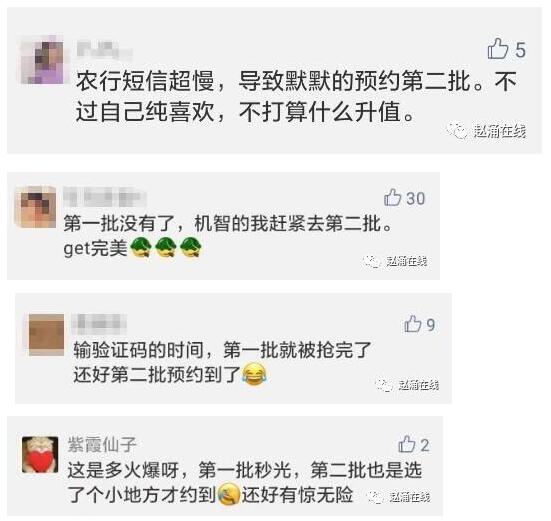Screen dimensions: 551x521
Task: Click blurred username above 第一批没有了 comment
Action: point(105,197)
